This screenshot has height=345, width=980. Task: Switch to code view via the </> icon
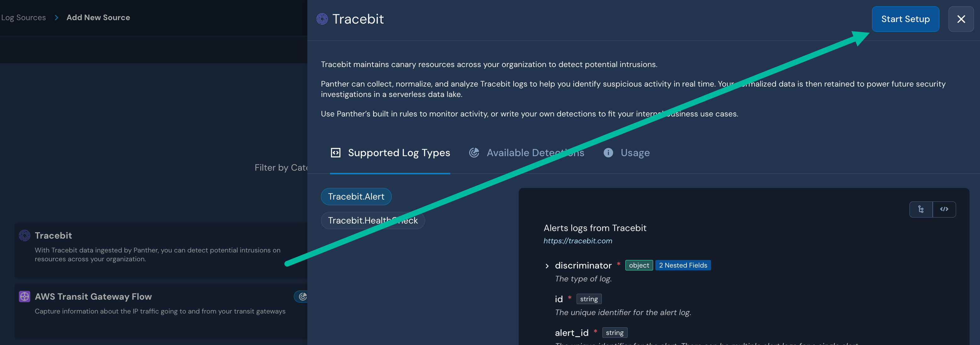[944, 209]
